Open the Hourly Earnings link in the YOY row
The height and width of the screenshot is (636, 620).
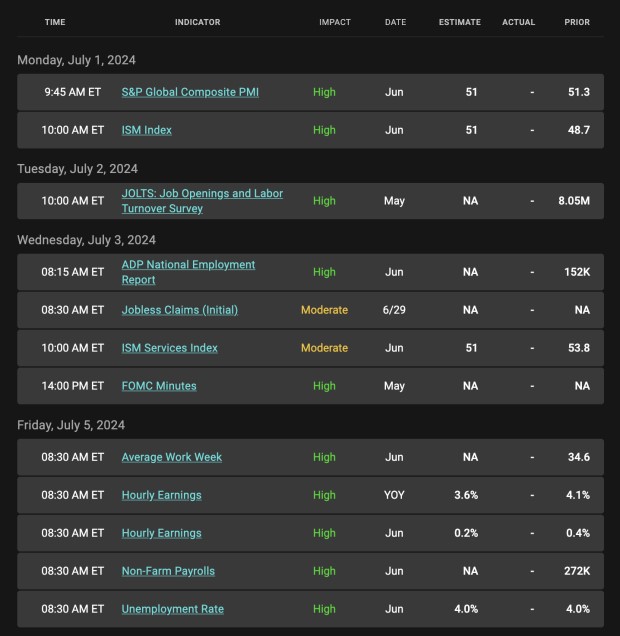tap(161, 495)
